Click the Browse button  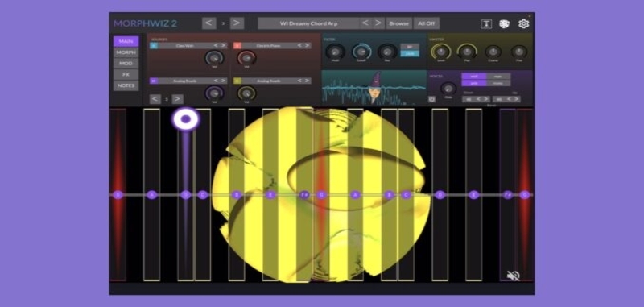[x=398, y=23]
